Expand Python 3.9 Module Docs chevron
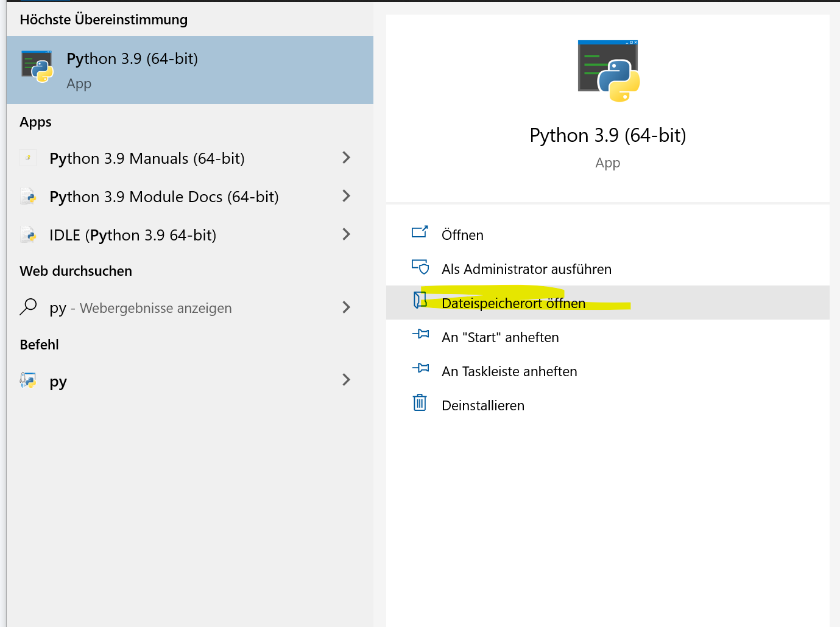Screen dimensions: 840x627 tap(346, 196)
